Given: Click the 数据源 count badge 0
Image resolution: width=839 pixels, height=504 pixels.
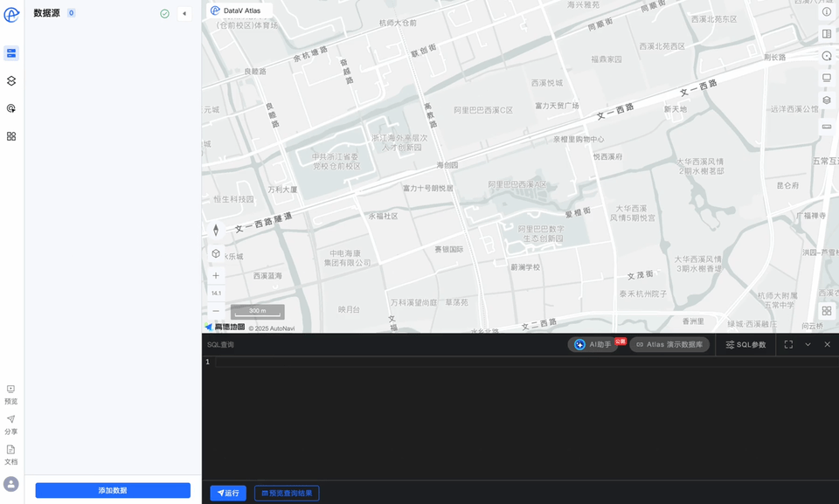Looking at the screenshot, I should [x=71, y=13].
